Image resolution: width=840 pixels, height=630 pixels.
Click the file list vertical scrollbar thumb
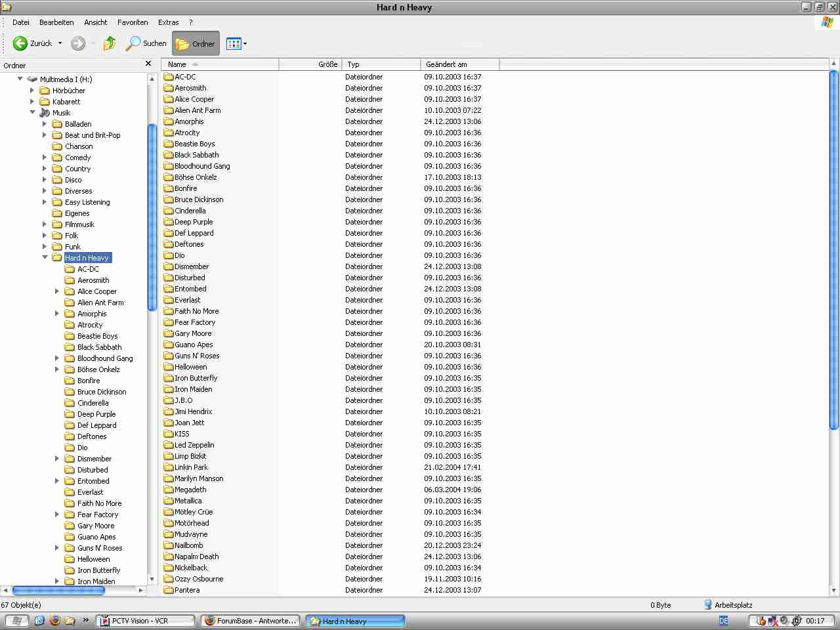click(834, 249)
